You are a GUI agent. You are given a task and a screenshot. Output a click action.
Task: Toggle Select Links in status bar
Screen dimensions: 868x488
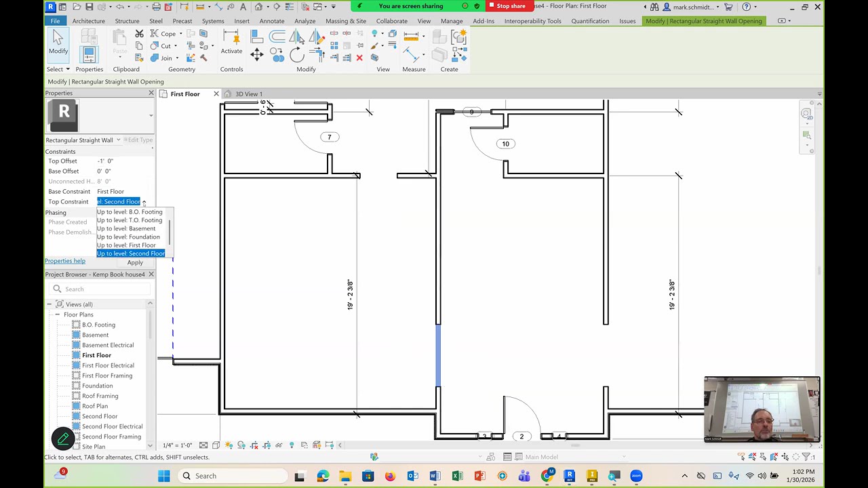(742, 457)
